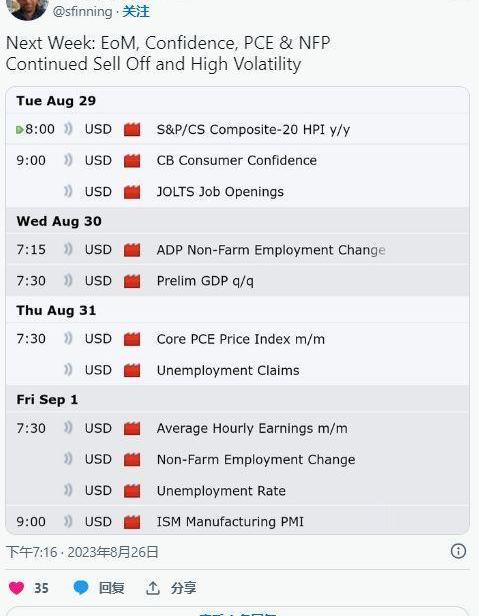
Task: Click sound icon on ADP Non-Farm row
Action: point(68,249)
